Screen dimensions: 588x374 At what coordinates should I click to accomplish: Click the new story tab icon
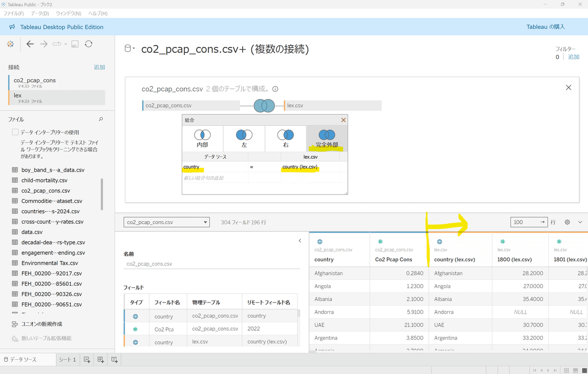[115, 360]
